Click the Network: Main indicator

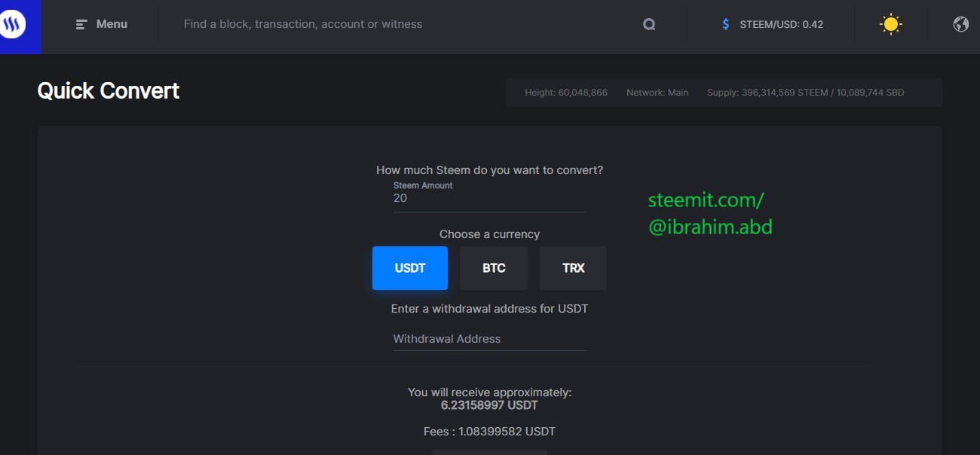click(657, 93)
